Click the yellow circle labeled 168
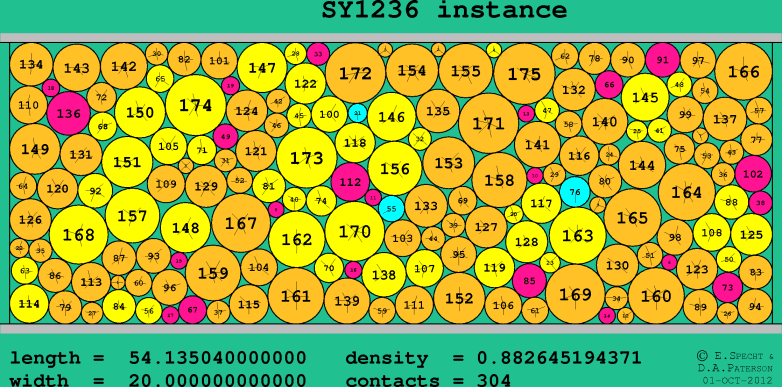782x387 pixels. coord(79,234)
